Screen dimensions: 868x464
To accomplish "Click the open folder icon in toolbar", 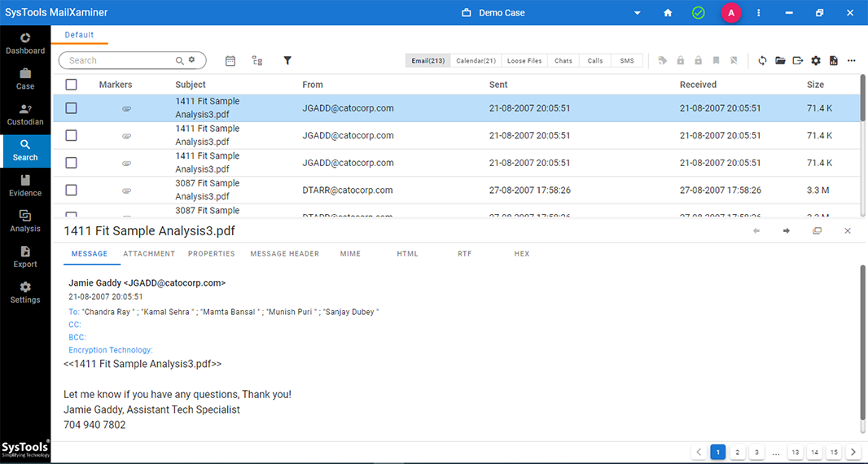I will click(780, 61).
